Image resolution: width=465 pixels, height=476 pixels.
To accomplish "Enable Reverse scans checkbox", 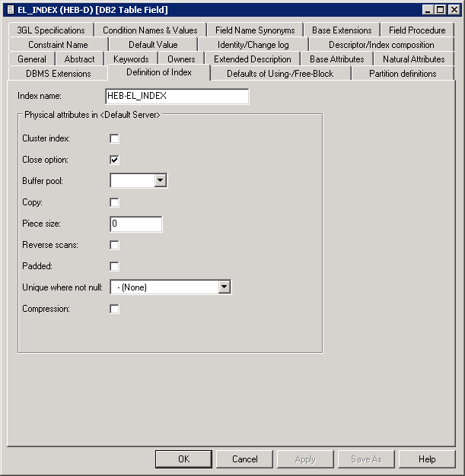I will (115, 246).
